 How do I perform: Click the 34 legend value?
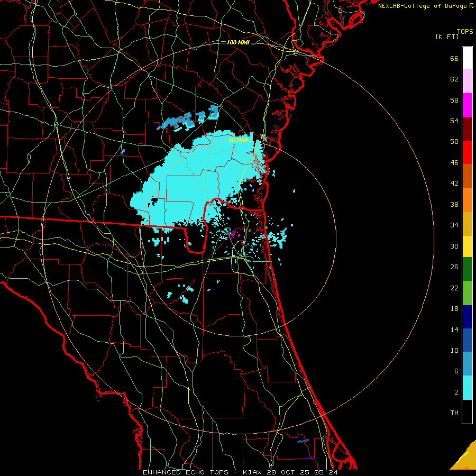point(454,225)
